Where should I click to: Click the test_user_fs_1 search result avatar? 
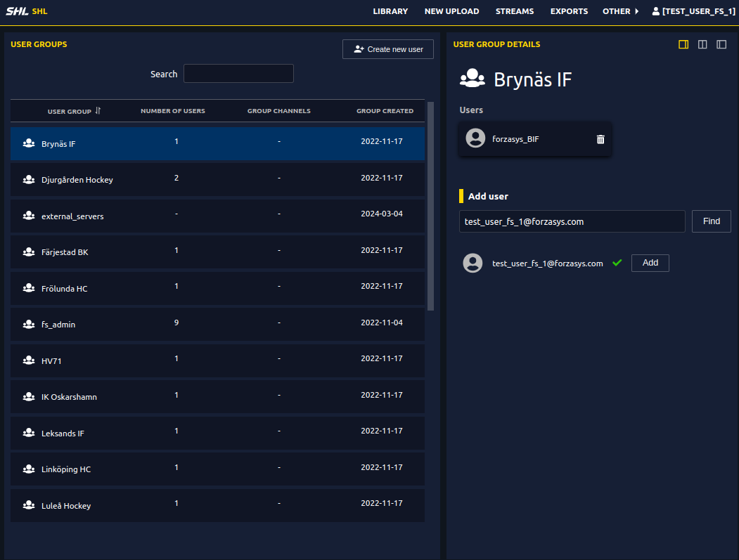click(x=472, y=263)
